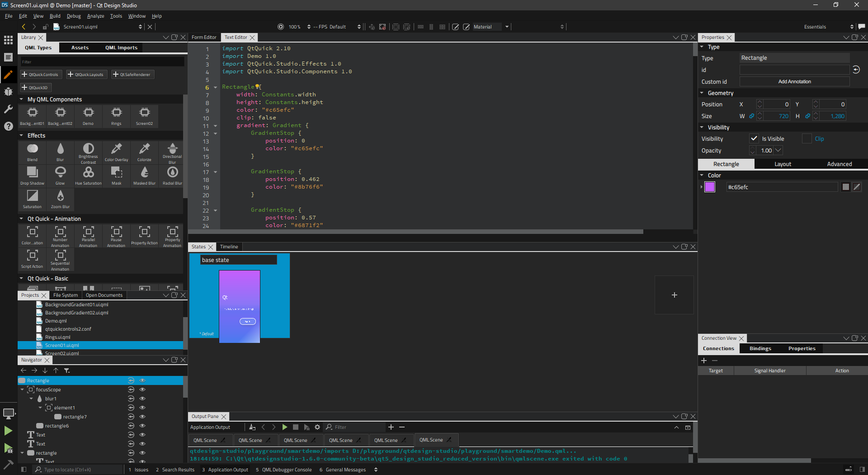Open the Analyze menu
This screenshot has height=475, width=868.
point(95,16)
